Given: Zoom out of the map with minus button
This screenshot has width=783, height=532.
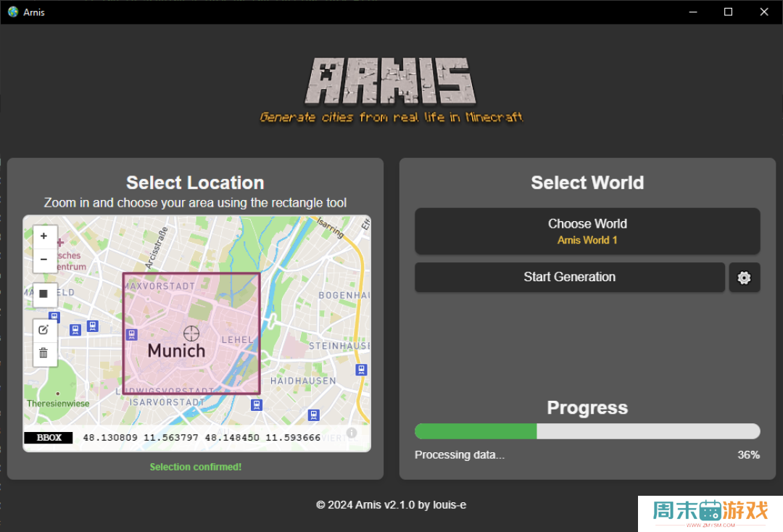Looking at the screenshot, I should click(43, 259).
